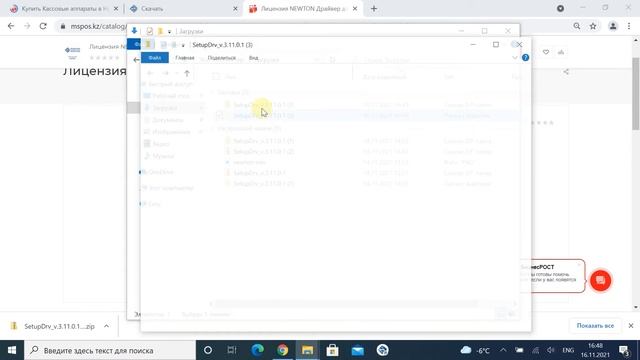Click the download arrow icon in Загрузки title bar
This screenshot has height=360, width=640.
point(134,31)
